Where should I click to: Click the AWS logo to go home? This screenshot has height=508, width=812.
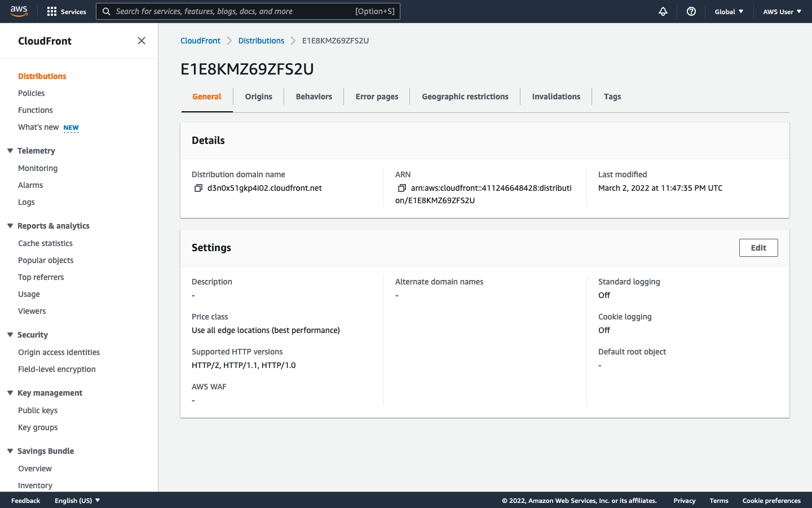[x=19, y=11]
